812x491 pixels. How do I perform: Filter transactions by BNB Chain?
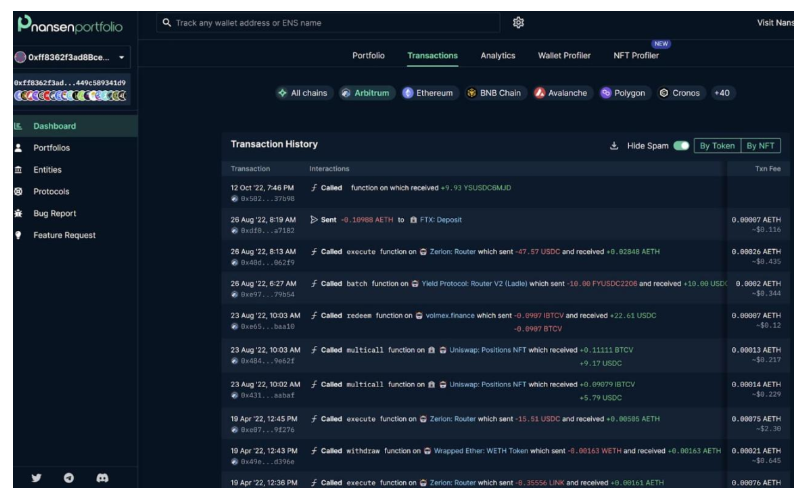click(x=496, y=93)
